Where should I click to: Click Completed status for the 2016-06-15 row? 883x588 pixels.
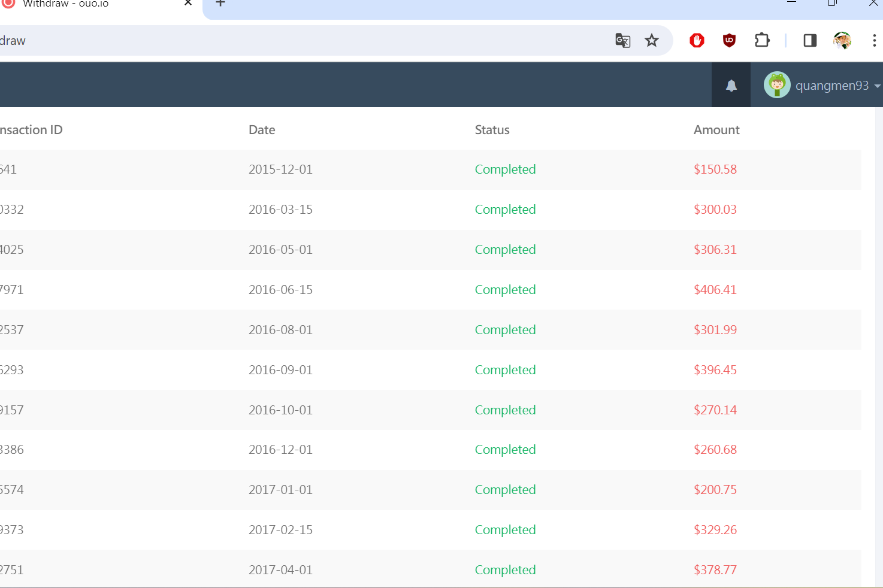pyautogui.click(x=505, y=290)
